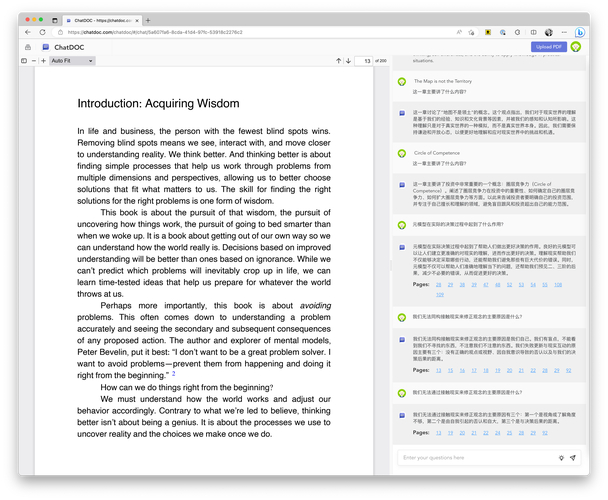Zoom in the PDF with plus icon
This screenshot has height=500, width=608.
tap(45, 61)
